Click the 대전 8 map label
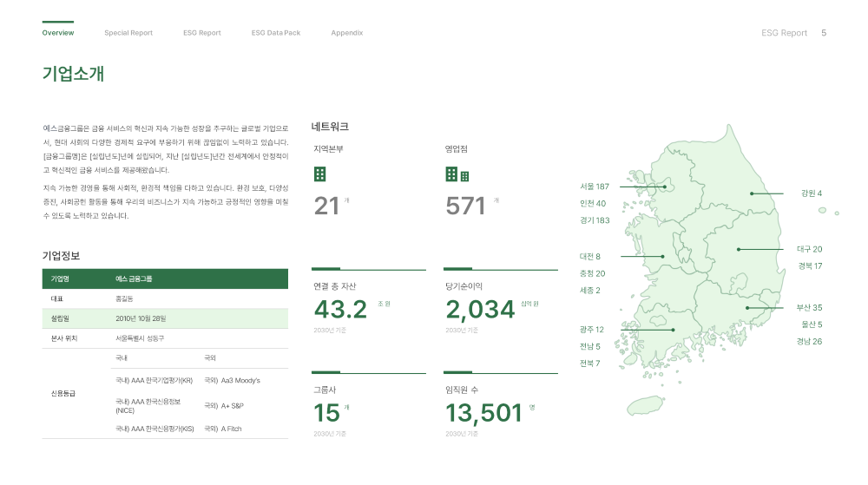Viewport: 868px width, 485px height. click(x=590, y=257)
